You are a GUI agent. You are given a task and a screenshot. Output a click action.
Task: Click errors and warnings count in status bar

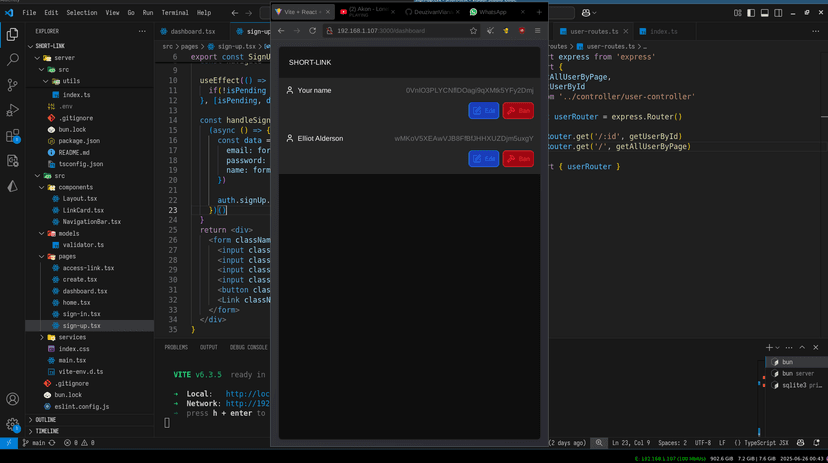pyautogui.click(x=79, y=443)
